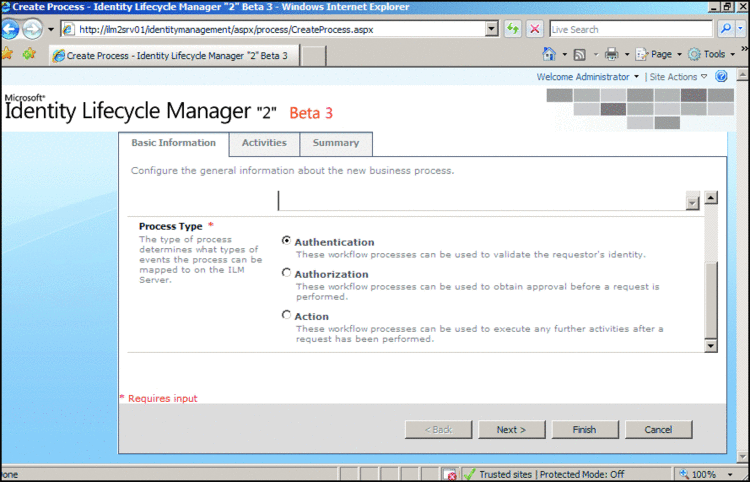This screenshot has height=482, width=750.
Task: Click the Process Type label
Action: pyautogui.click(x=171, y=226)
